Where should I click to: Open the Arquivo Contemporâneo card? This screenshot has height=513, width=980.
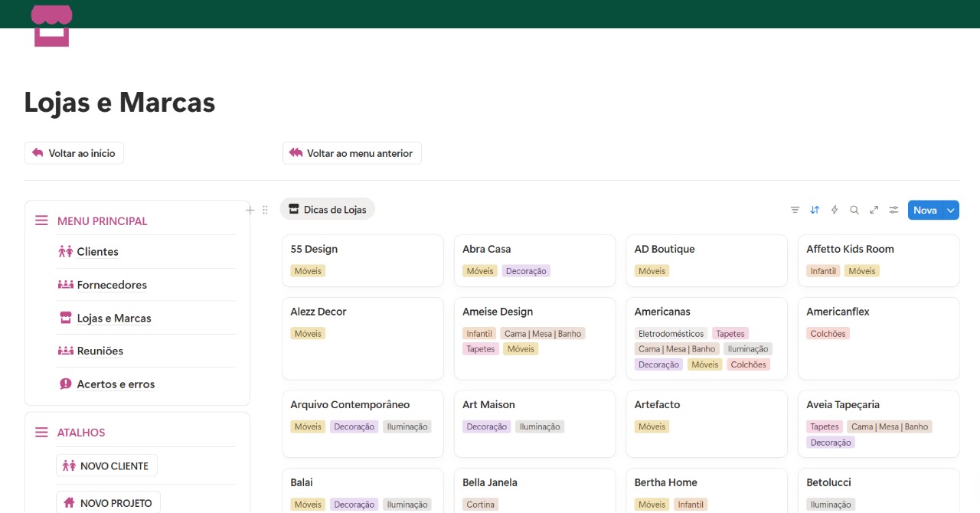363,424
